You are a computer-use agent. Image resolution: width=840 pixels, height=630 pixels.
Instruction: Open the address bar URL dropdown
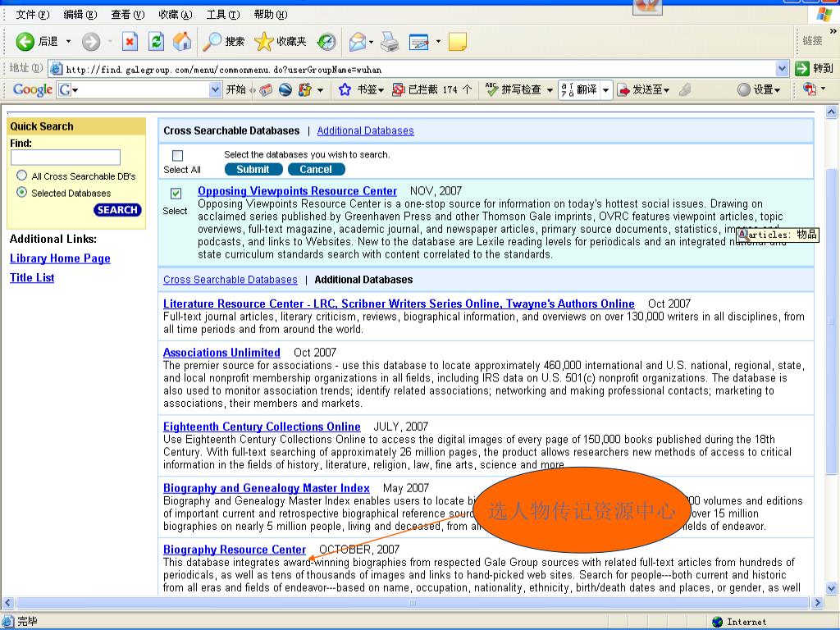(x=782, y=69)
